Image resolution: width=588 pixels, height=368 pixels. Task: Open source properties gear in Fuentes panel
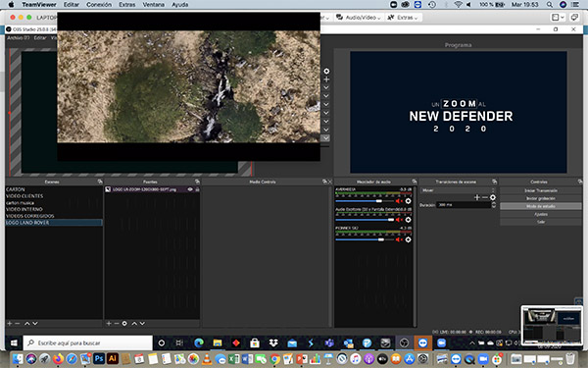[x=124, y=323]
